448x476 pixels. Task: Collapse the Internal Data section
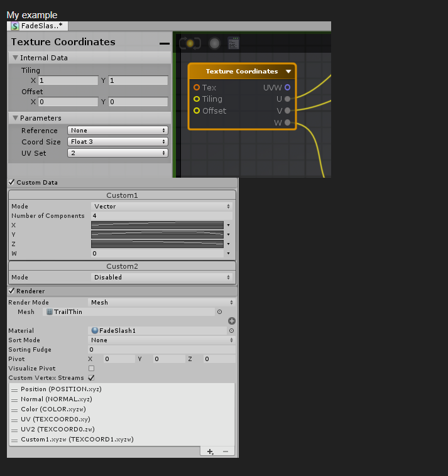(16, 58)
